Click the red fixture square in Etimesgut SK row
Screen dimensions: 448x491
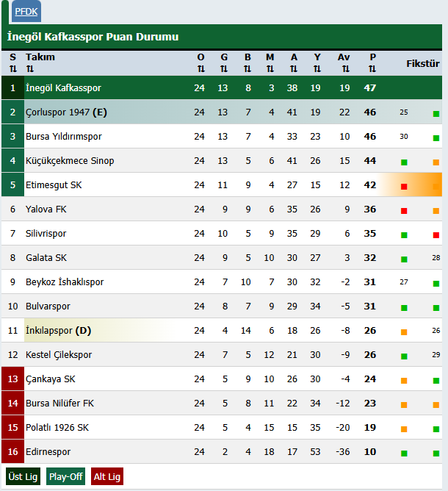(x=404, y=187)
